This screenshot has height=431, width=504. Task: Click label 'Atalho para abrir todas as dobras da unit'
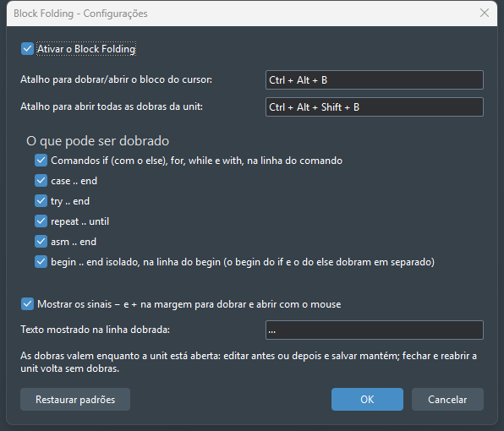pos(112,106)
